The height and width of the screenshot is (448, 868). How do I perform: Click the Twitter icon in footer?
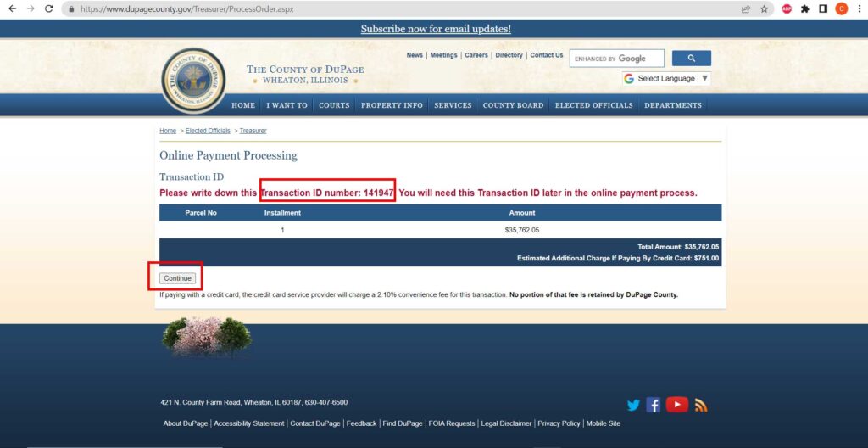point(633,405)
